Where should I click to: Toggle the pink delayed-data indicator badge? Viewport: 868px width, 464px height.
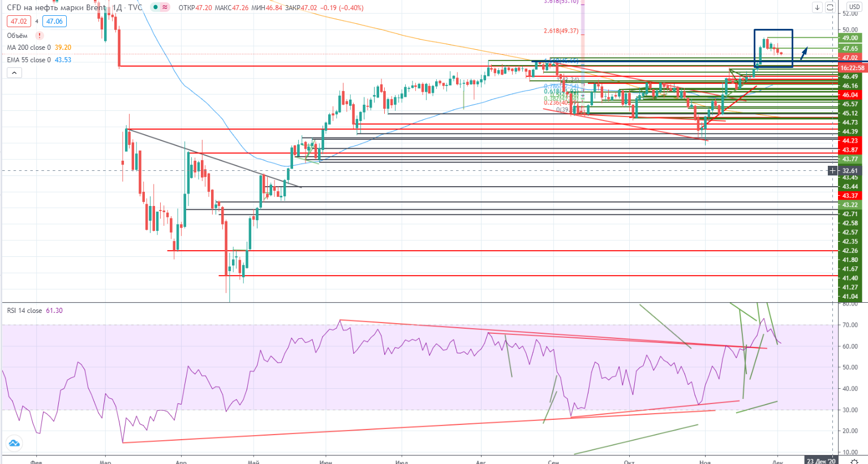point(165,7)
